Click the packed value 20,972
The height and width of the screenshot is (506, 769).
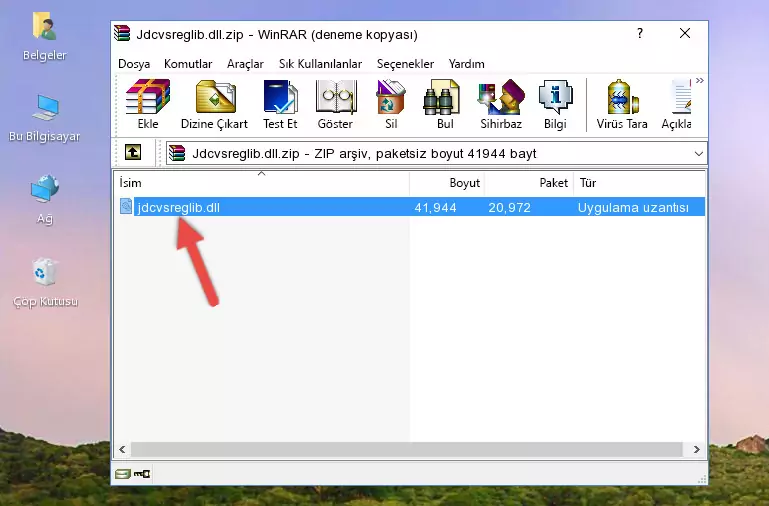pos(510,207)
